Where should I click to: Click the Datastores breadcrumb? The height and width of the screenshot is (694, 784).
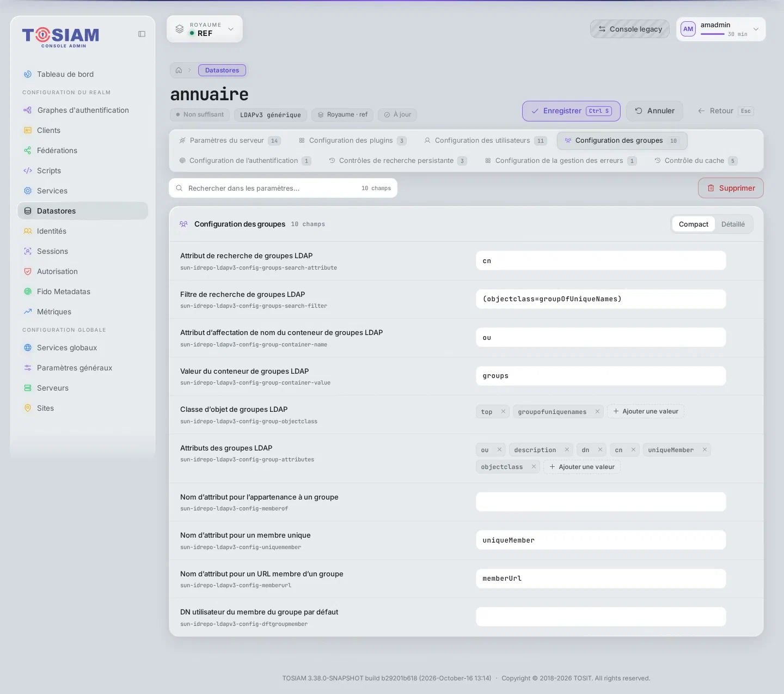click(x=222, y=70)
